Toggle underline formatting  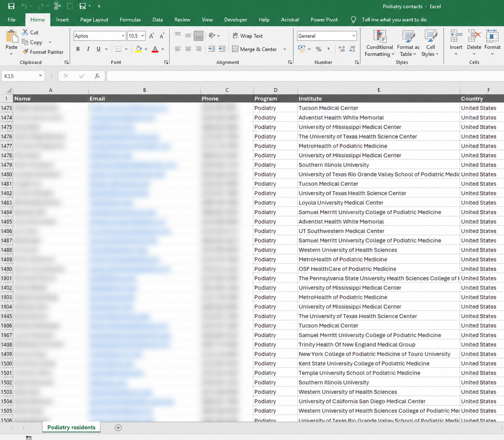pyautogui.click(x=98, y=49)
